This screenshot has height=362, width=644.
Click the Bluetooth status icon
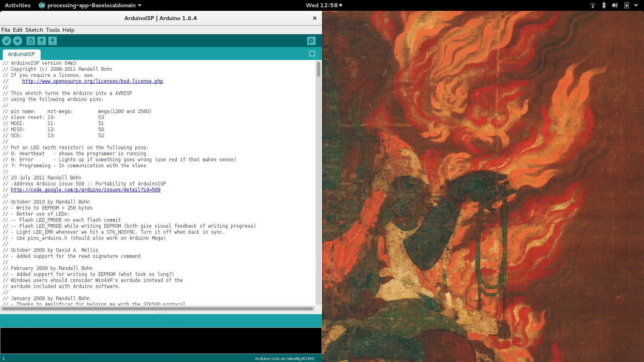(604, 5)
